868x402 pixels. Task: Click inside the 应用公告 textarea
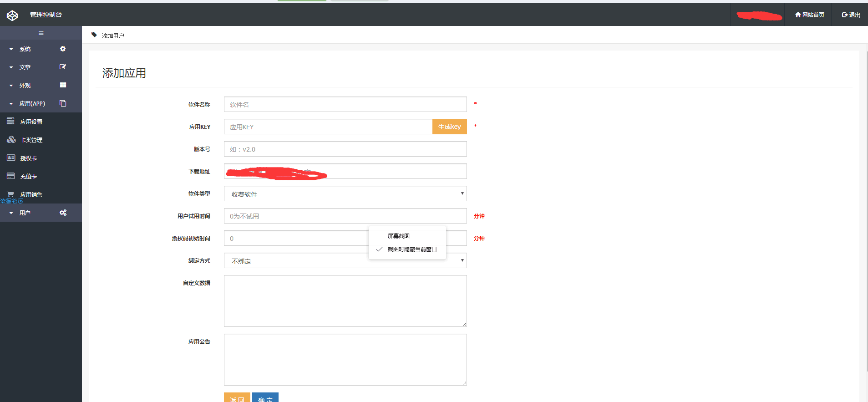(345, 360)
